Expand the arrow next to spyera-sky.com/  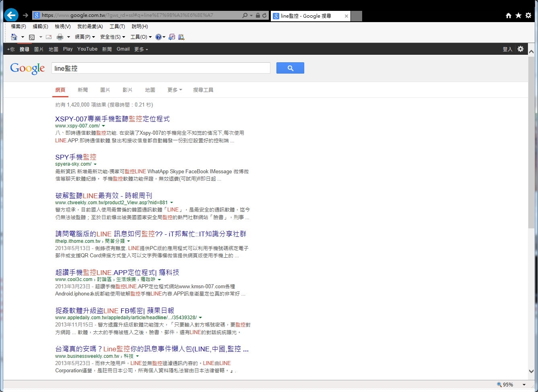click(95, 164)
